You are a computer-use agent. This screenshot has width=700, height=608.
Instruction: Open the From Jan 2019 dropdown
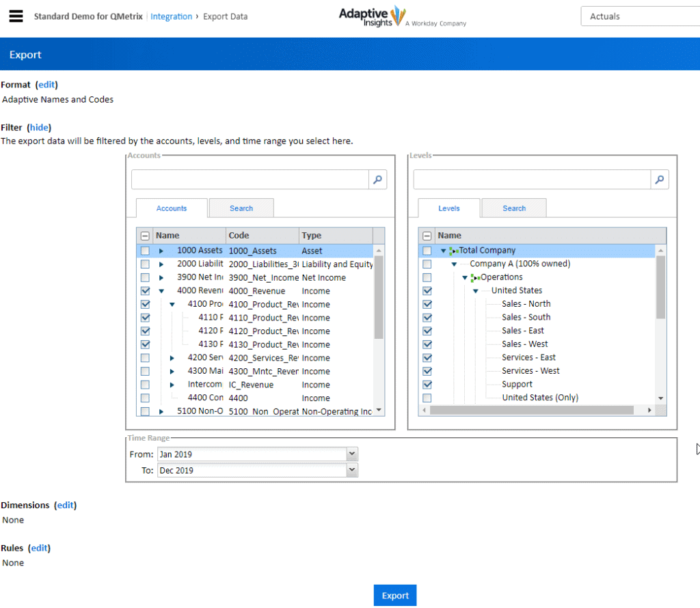pyautogui.click(x=351, y=453)
